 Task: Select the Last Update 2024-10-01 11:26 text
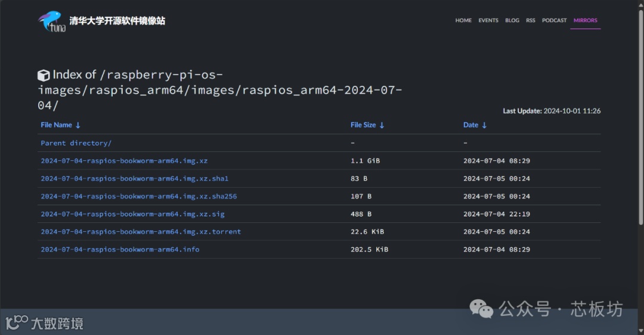pos(552,111)
